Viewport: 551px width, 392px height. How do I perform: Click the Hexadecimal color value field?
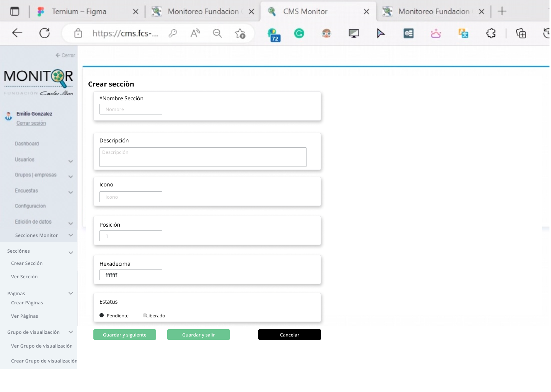click(131, 275)
